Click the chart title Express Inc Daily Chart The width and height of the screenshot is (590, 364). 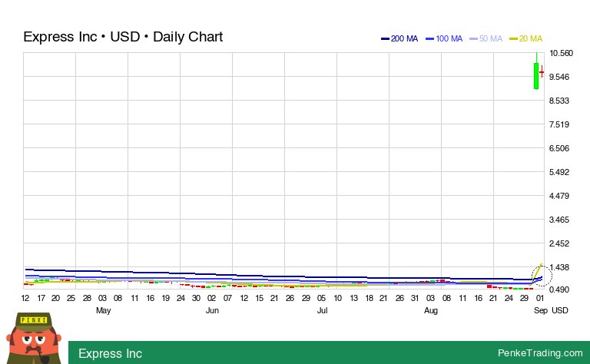pos(123,37)
